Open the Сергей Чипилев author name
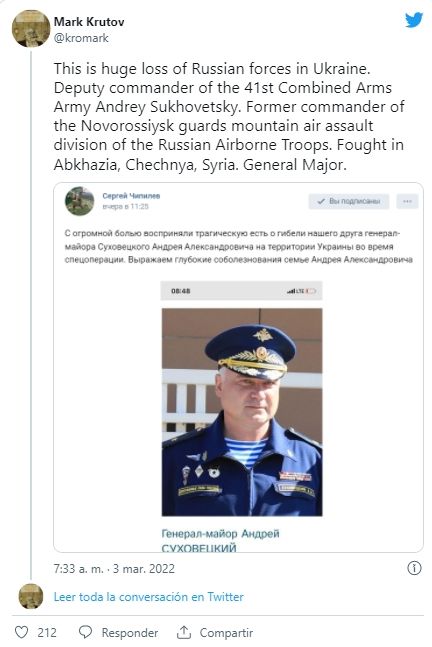This screenshot has width=432, height=647. [x=131, y=196]
